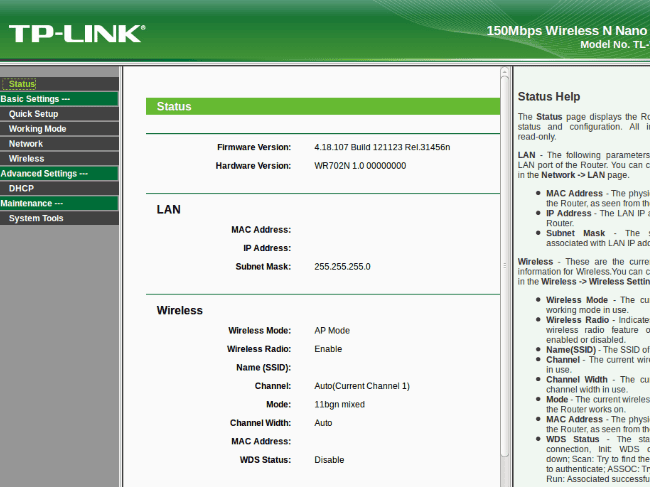Image resolution: width=650 pixels, height=487 pixels.
Task: Click the LAN section heading in the status pane
Action: (x=168, y=210)
